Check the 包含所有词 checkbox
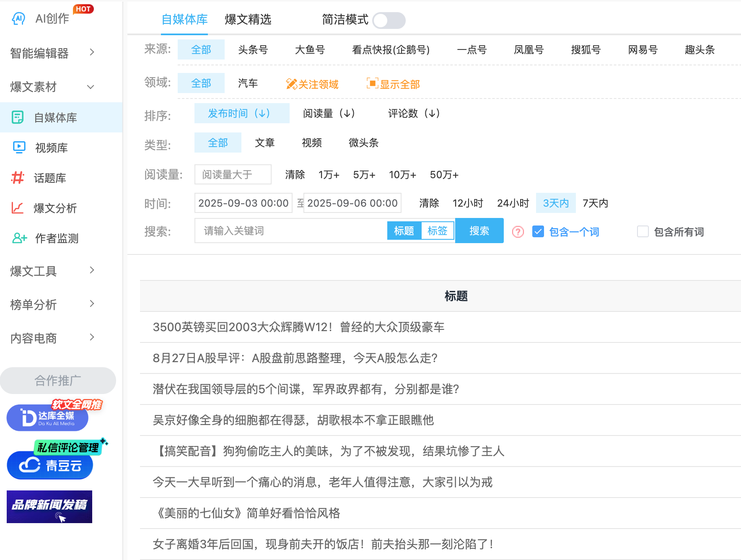 coord(643,231)
